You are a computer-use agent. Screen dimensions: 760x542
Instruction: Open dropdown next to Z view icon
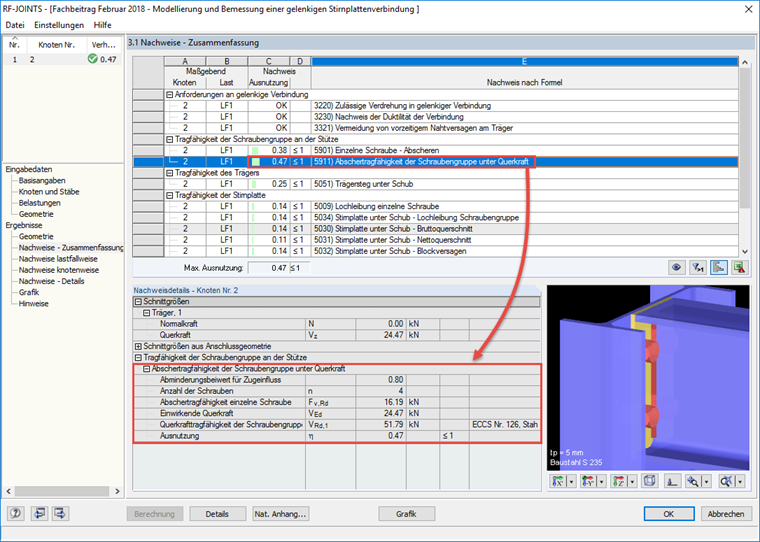pos(632,481)
